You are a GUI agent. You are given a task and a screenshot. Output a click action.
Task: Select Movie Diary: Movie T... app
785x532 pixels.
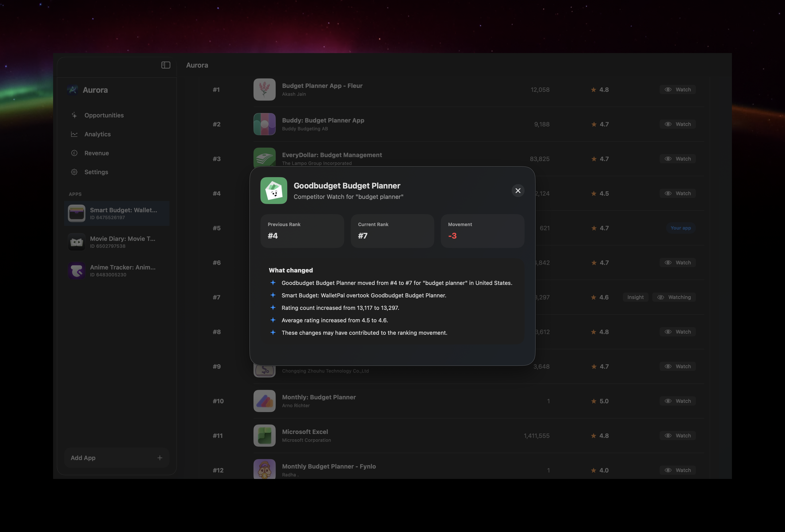pos(117,242)
